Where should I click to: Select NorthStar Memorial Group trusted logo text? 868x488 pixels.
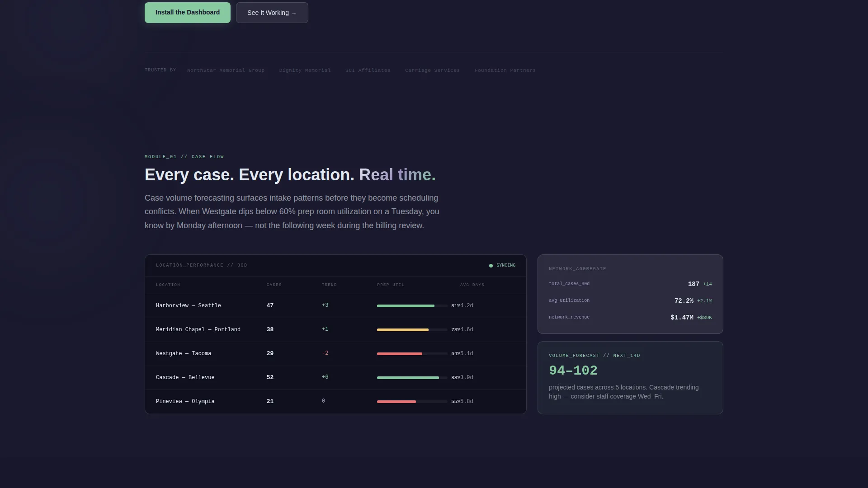coord(226,70)
